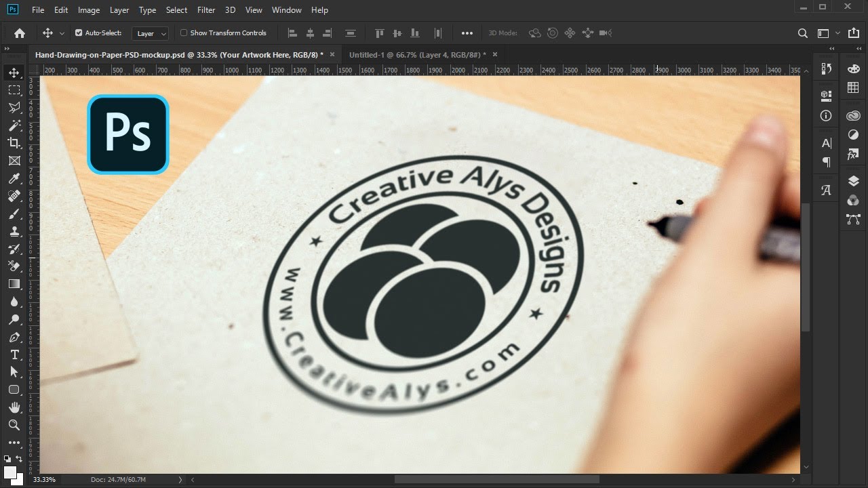Expand the toolbox to two columns
This screenshot has height=488, width=868.
coord(7,49)
